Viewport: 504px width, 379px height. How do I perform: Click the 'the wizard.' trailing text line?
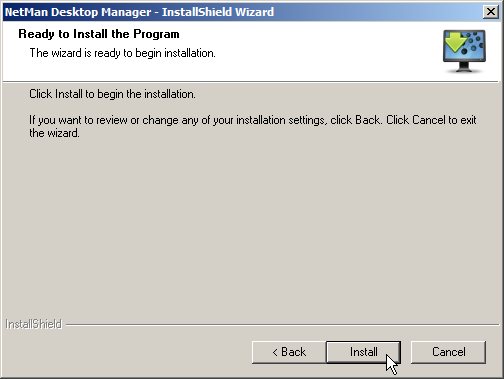(54, 133)
